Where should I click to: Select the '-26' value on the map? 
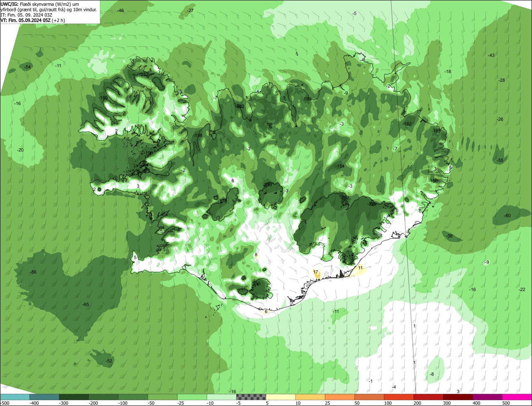tap(500, 119)
